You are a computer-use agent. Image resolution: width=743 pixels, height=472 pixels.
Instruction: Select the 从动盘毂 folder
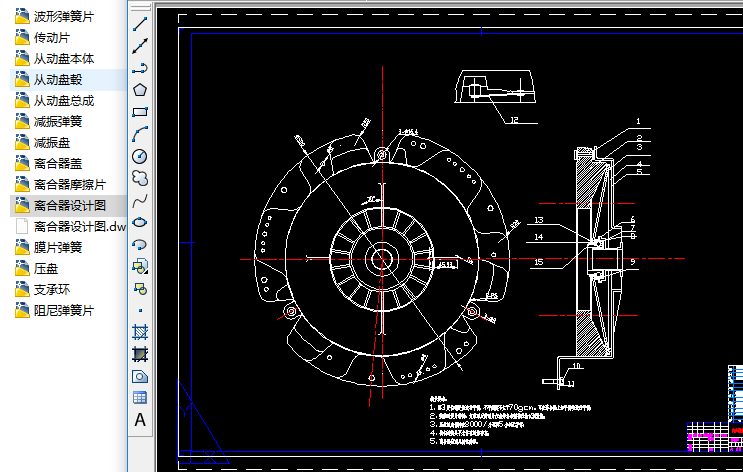click(x=49, y=80)
